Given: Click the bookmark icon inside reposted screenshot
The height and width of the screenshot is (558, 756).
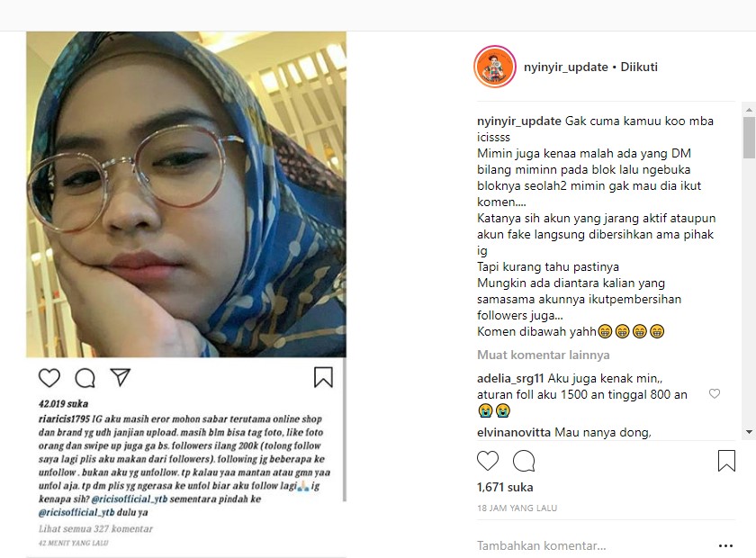Looking at the screenshot, I should [323, 377].
